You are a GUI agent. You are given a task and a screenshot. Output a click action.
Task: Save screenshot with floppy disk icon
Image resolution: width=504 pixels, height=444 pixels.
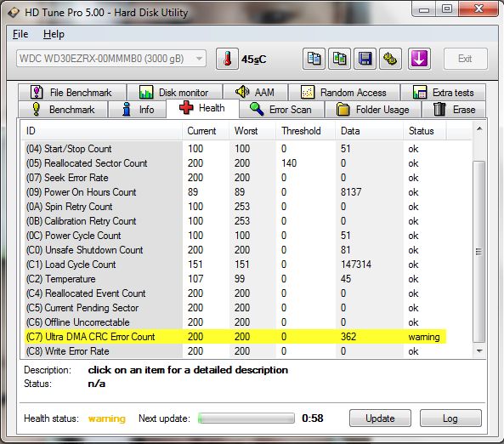[x=365, y=59]
